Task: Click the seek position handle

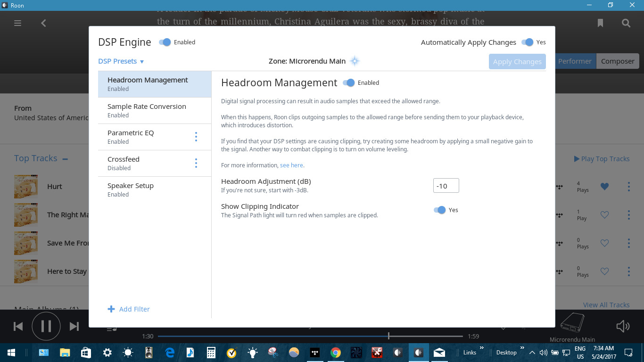Action: pos(388,336)
